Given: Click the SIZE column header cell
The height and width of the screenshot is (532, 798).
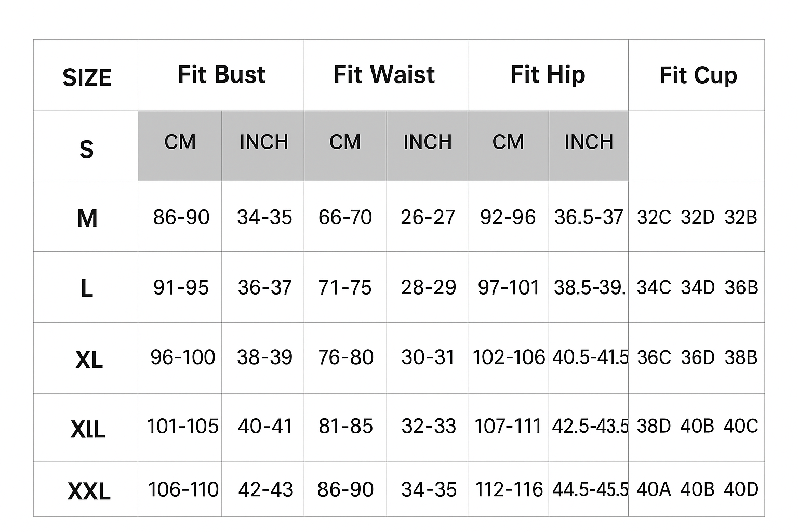Looking at the screenshot, I should tap(86, 75).
